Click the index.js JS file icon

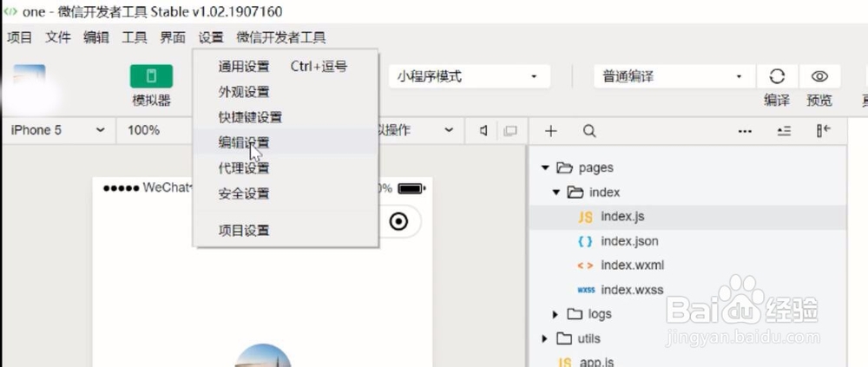pos(585,218)
